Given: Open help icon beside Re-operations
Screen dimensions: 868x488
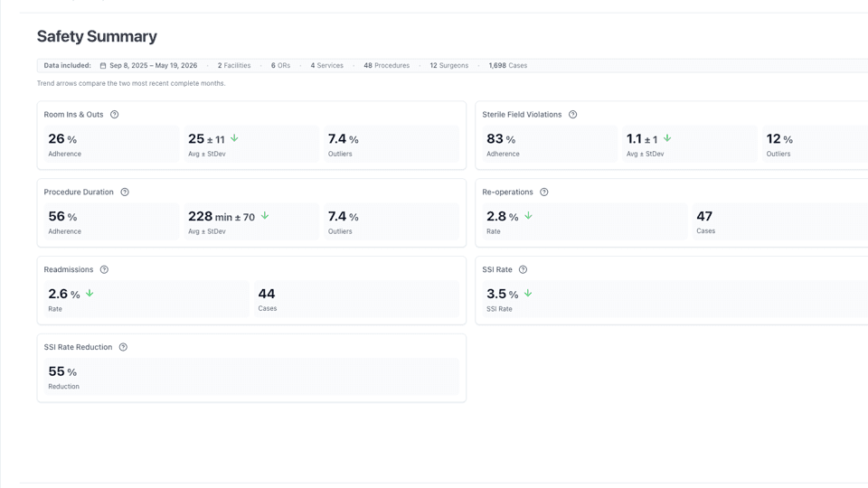Looking at the screenshot, I should point(544,192).
